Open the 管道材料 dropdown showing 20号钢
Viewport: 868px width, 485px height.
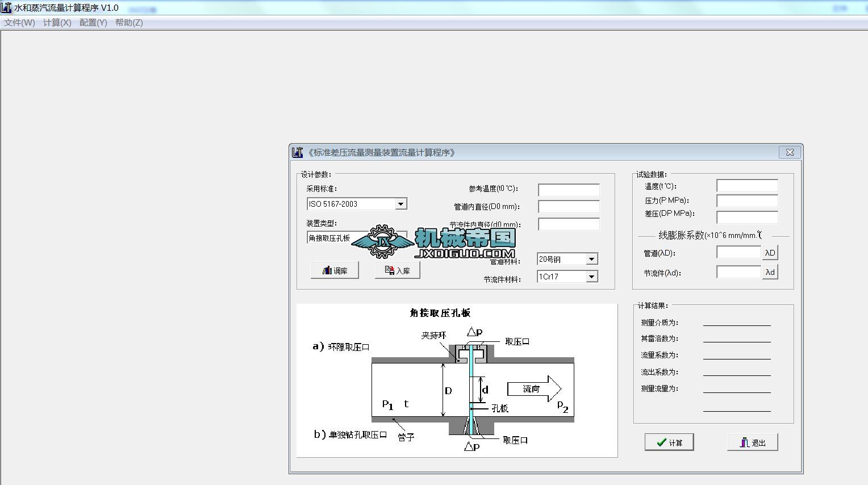592,258
